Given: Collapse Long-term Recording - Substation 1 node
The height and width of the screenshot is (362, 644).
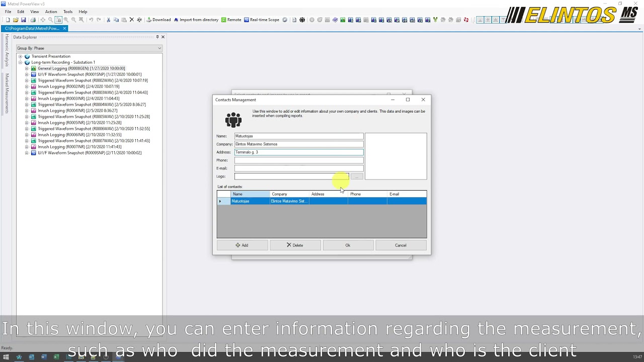Looking at the screenshot, I should pos(20,62).
